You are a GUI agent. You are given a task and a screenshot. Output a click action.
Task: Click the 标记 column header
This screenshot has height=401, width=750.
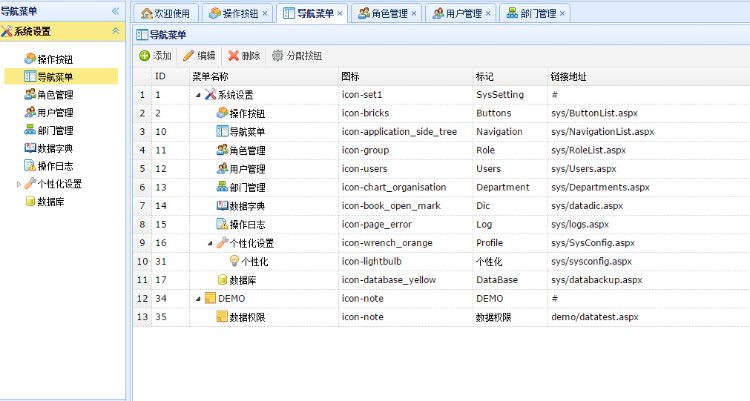510,77
